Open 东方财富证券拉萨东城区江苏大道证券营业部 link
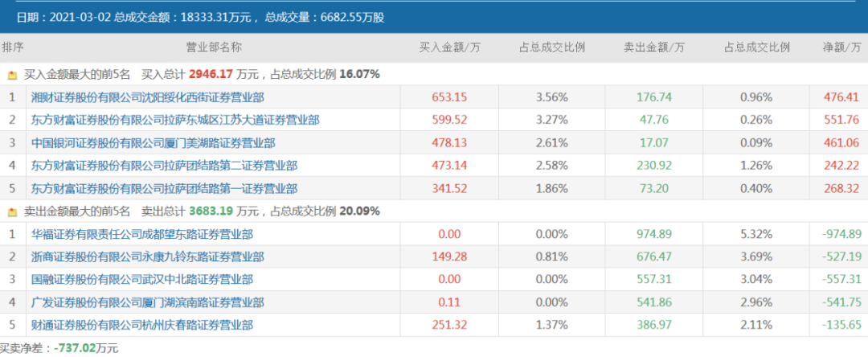The height and width of the screenshot is (357, 868). pyautogui.click(x=175, y=120)
